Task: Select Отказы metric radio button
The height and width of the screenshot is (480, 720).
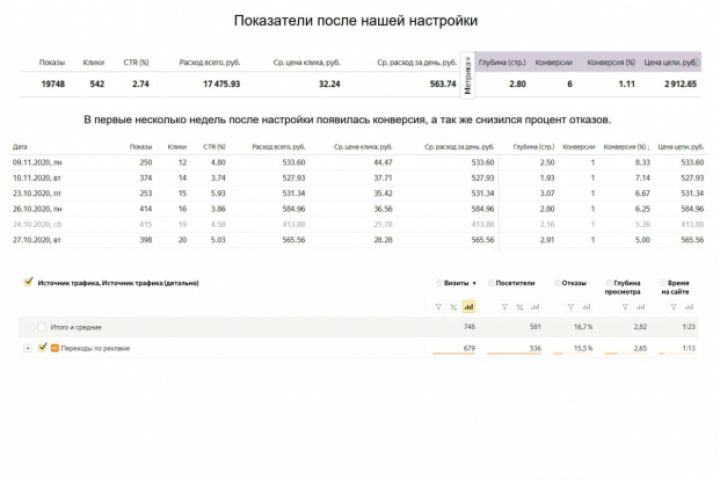Action: coord(557,283)
